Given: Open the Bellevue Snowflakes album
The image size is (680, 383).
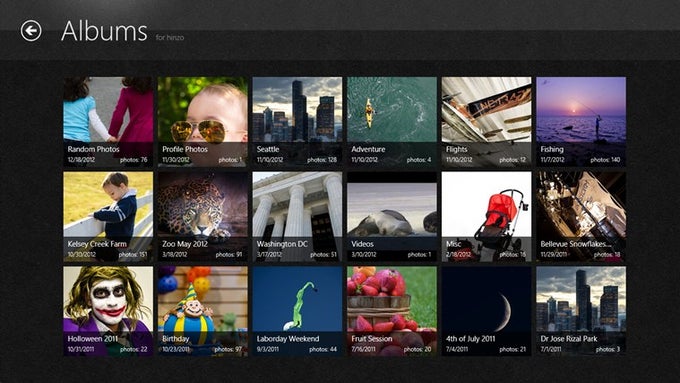Looking at the screenshot, I should (x=581, y=216).
